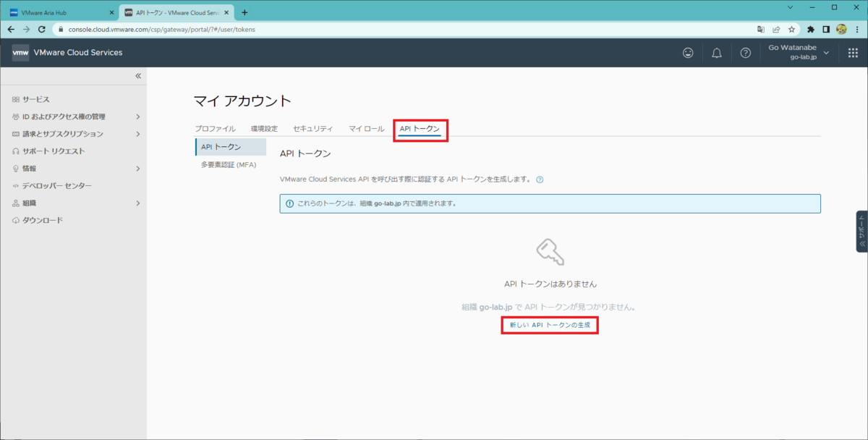
Task: Switch to 環境設定 tab
Action: pos(264,128)
